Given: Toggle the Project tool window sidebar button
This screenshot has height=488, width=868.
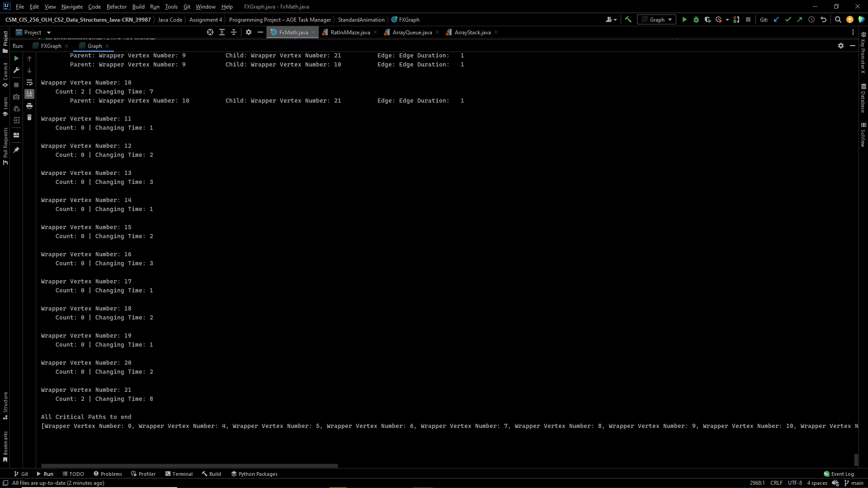Looking at the screenshot, I should 5,42.
